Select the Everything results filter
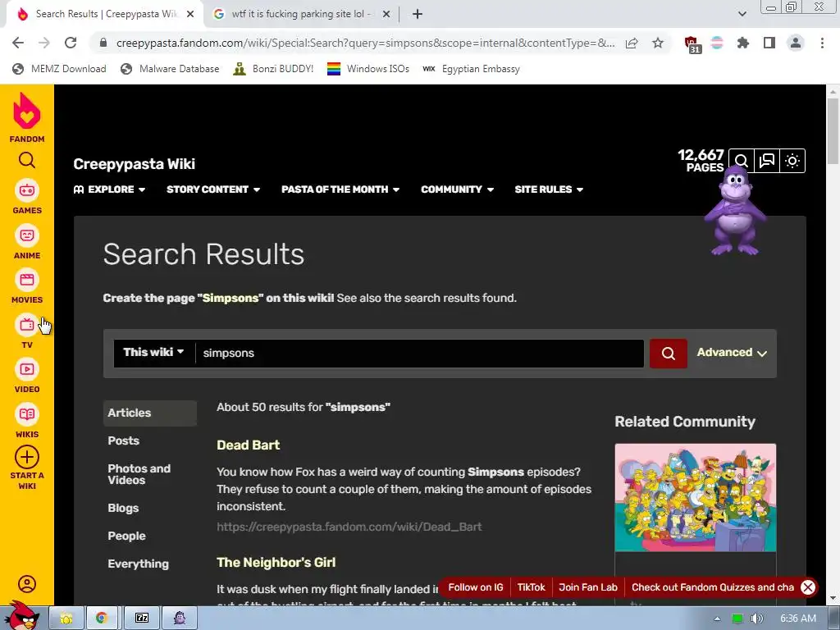Screen dimensions: 840x630 tap(138, 564)
